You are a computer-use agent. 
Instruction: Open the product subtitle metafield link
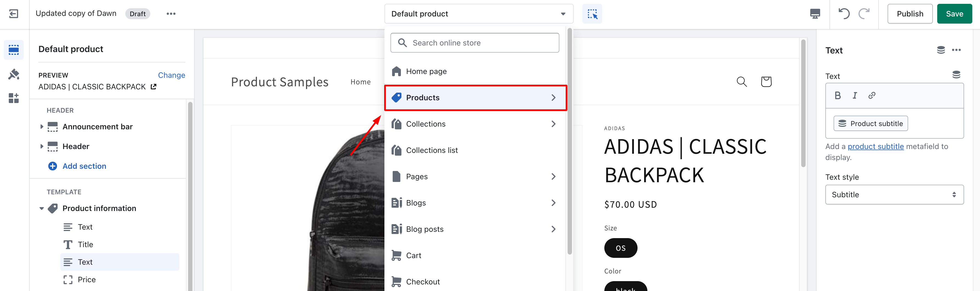click(875, 146)
